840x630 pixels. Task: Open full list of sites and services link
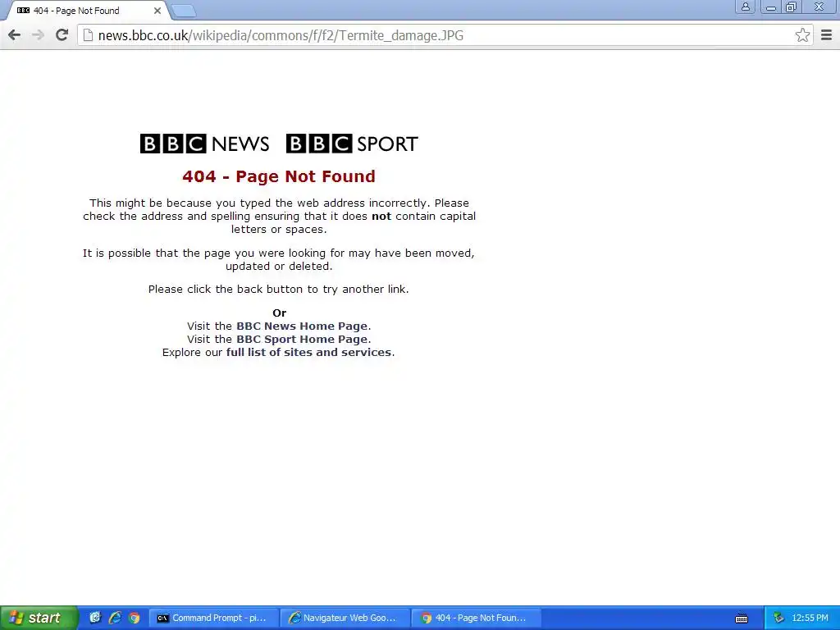click(x=308, y=353)
